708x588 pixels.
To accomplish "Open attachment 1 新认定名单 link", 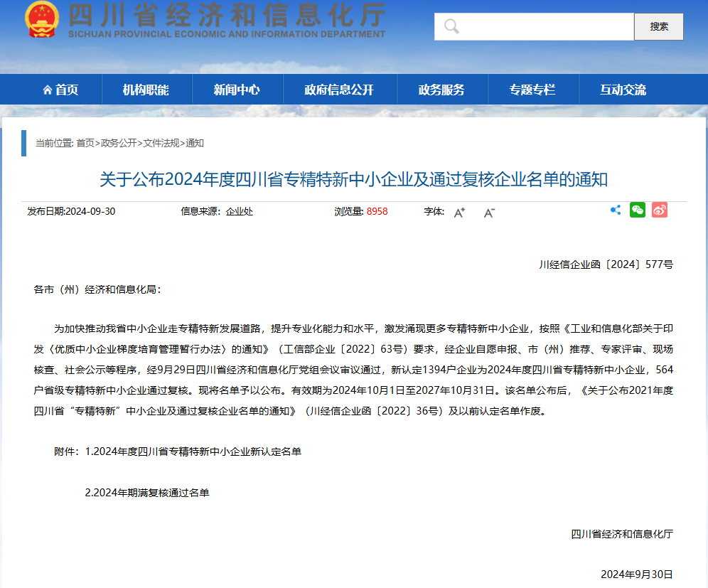I will tap(193, 451).
